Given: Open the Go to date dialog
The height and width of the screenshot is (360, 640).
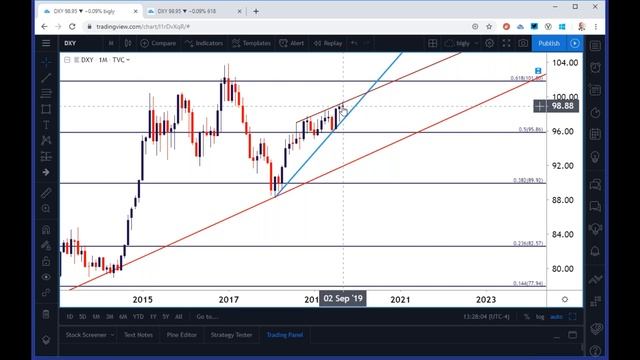Looking at the screenshot, I should [207, 317].
